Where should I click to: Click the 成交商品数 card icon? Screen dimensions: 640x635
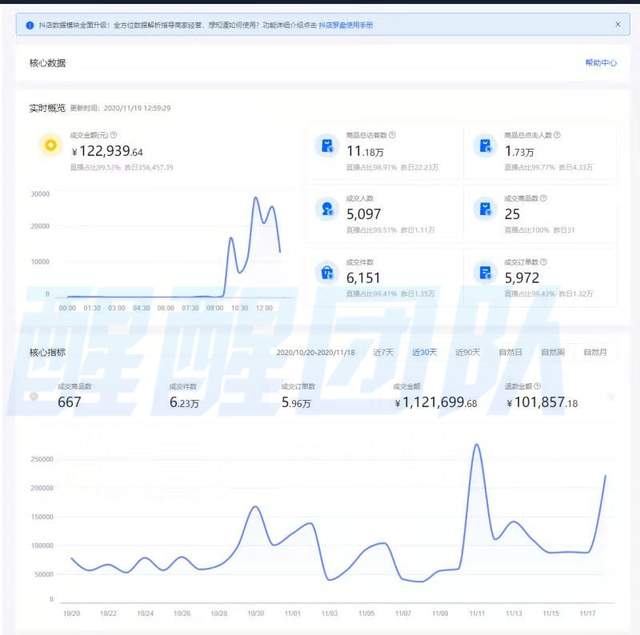pyautogui.click(x=485, y=208)
